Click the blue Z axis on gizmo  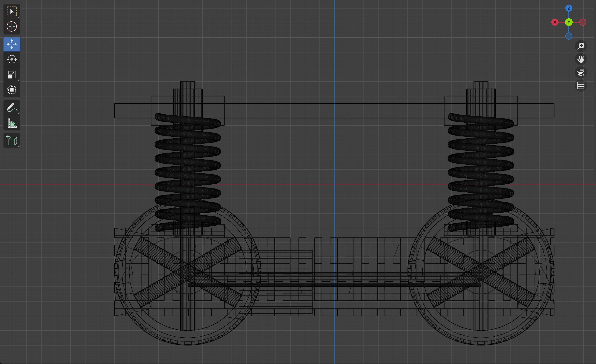[569, 8]
